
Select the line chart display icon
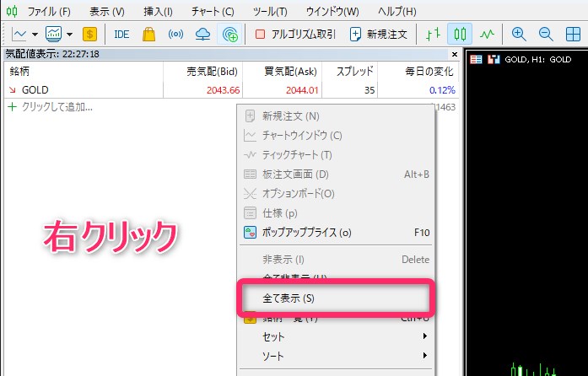(487, 35)
